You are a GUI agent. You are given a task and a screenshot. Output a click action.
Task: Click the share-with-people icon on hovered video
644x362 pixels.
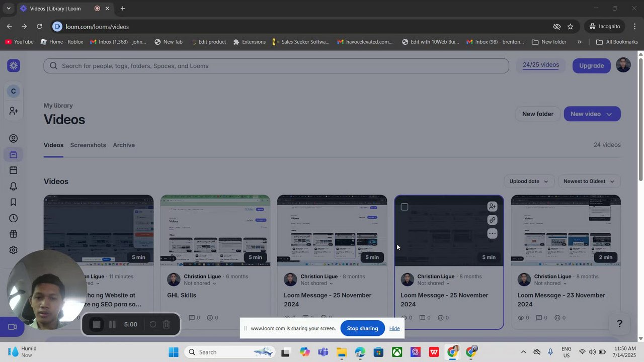492,207
